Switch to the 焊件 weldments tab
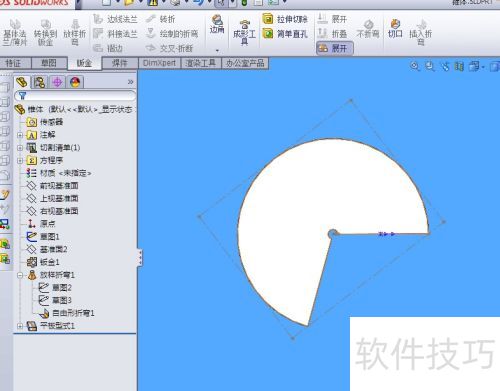 coord(120,63)
